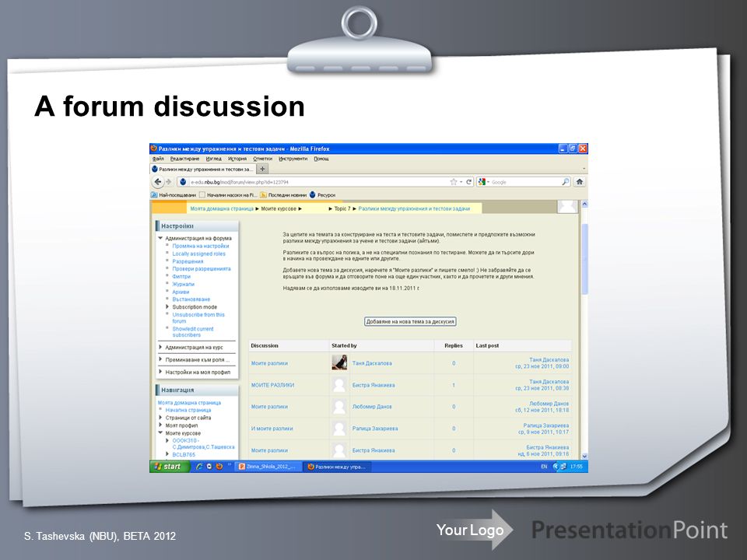The width and height of the screenshot is (747, 560).
Task: Open Разрешения link
Action: pyautogui.click(x=188, y=261)
